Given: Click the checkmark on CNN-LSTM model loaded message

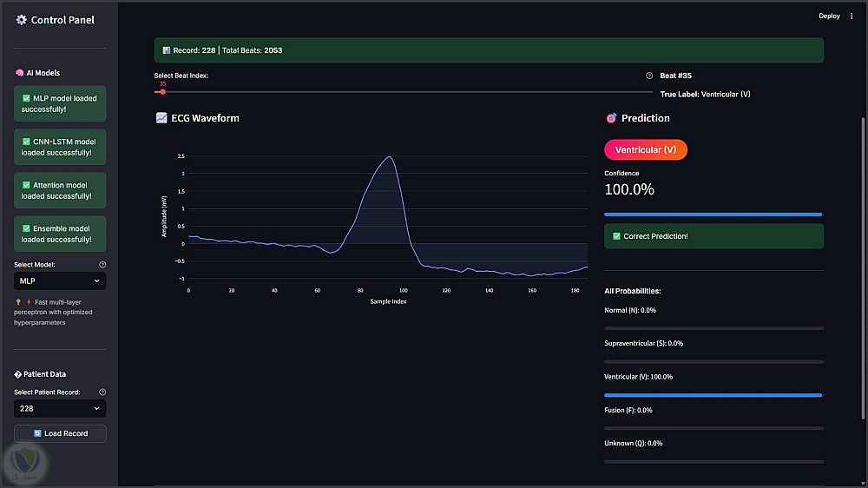Looking at the screenshot, I should (x=26, y=142).
